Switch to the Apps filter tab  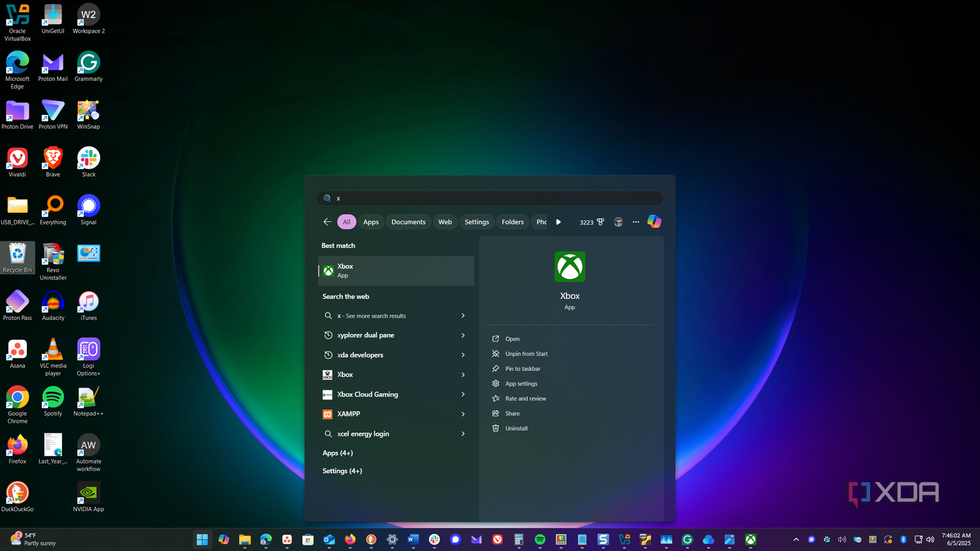click(371, 222)
